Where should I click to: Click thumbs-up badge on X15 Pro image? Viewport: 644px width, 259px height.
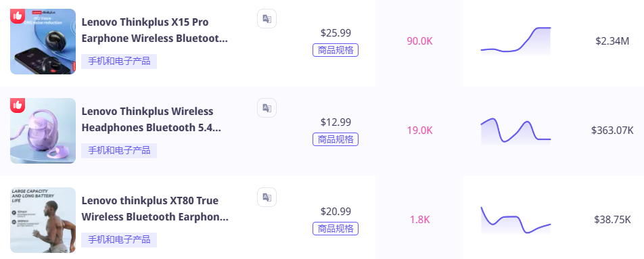pos(18,16)
